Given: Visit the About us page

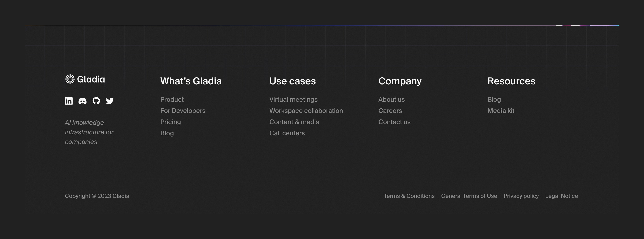Looking at the screenshot, I should point(391,100).
